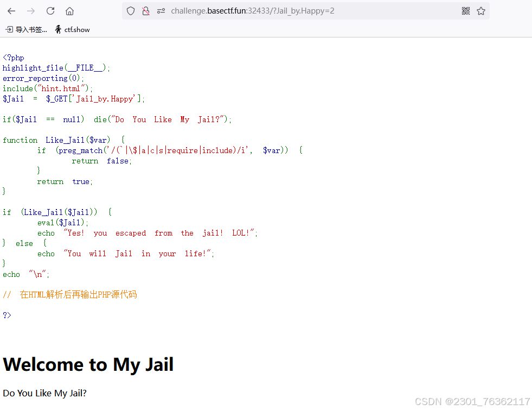Bookmark this page with the star icon
The width and height of the screenshot is (532, 411).
coord(480,10)
